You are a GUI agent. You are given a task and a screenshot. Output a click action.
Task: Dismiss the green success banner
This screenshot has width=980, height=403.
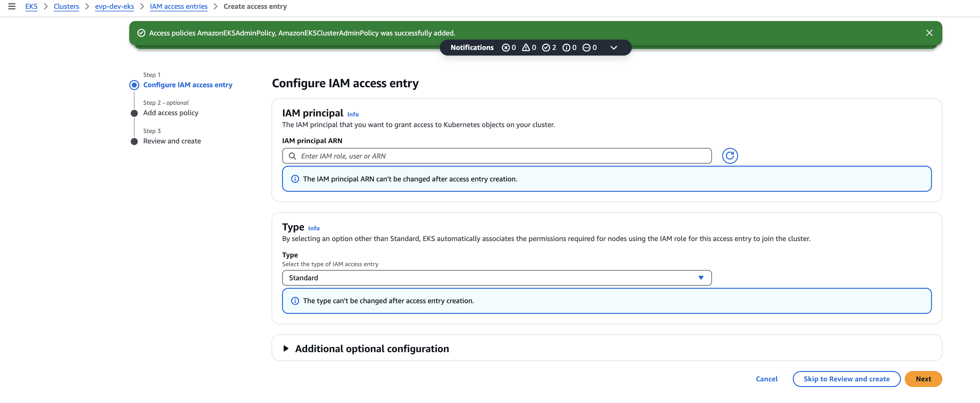pyautogui.click(x=929, y=33)
